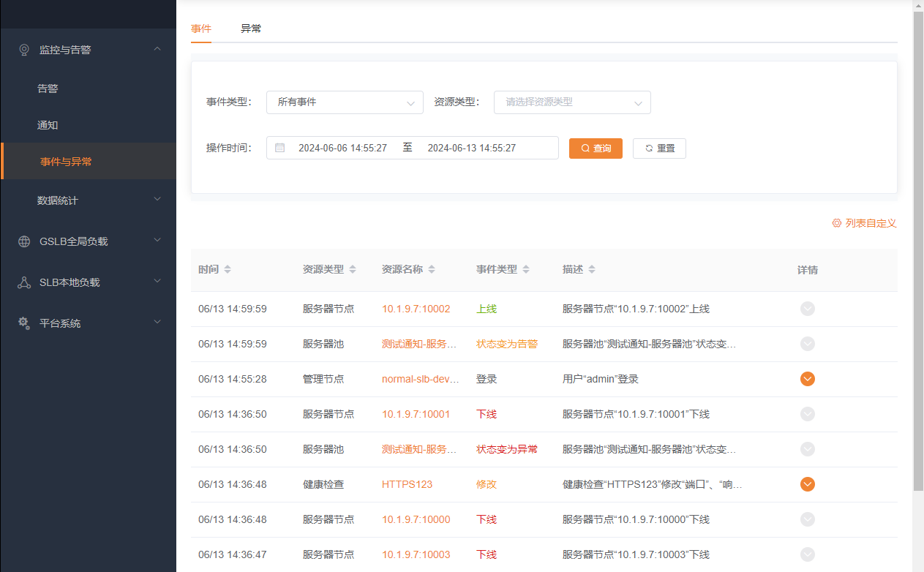Click the 查询 query button
The height and width of the screenshot is (572, 924).
(596, 148)
